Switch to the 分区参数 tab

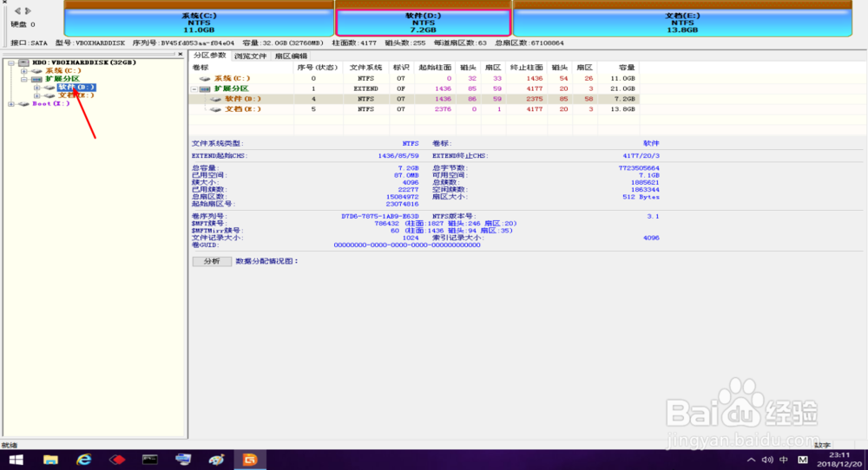click(209, 55)
